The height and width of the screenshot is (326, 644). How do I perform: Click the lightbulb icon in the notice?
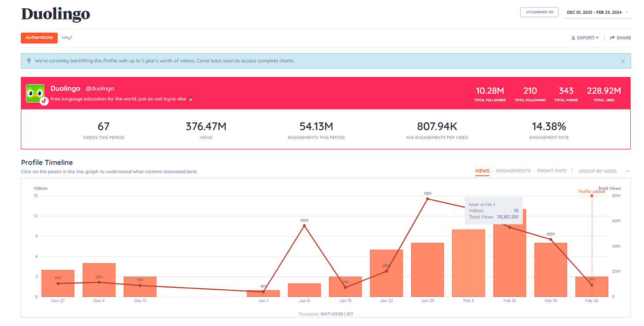pyautogui.click(x=29, y=61)
